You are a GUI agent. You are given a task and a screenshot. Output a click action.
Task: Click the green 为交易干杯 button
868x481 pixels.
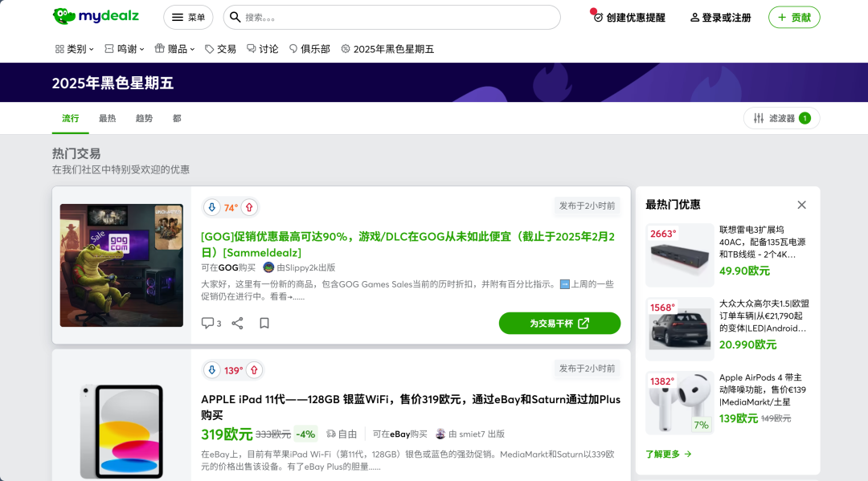tap(559, 323)
